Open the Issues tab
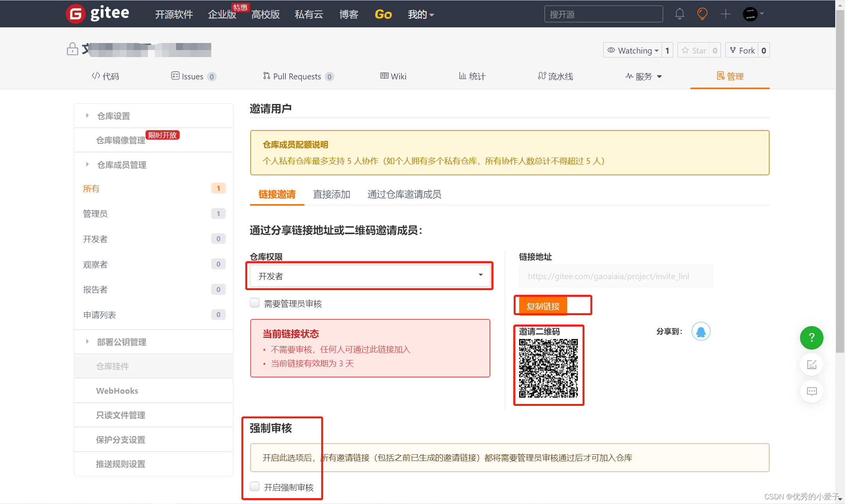The width and height of the screenshot is (845, 504). pos(194,76)
